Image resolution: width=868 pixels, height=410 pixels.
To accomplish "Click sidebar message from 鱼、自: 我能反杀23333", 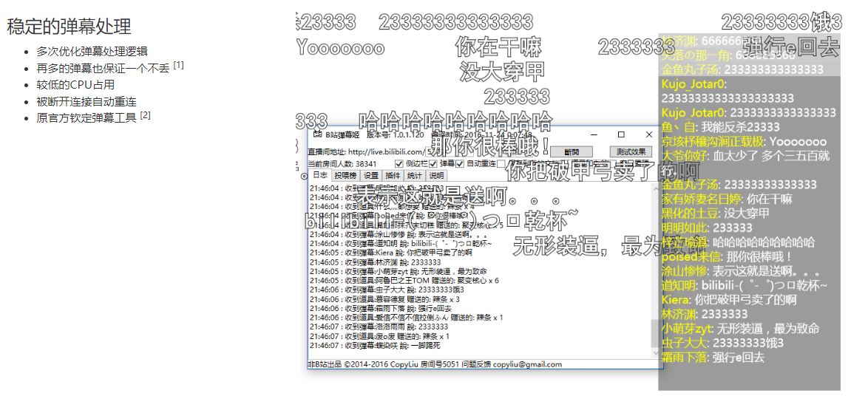I will tap(720, 127).
